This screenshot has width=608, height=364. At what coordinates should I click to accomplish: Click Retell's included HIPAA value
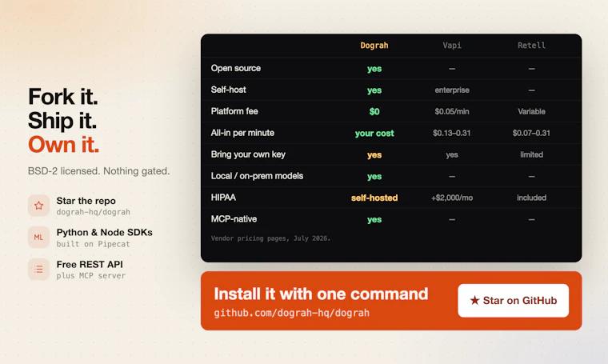[x=531, y=198]
